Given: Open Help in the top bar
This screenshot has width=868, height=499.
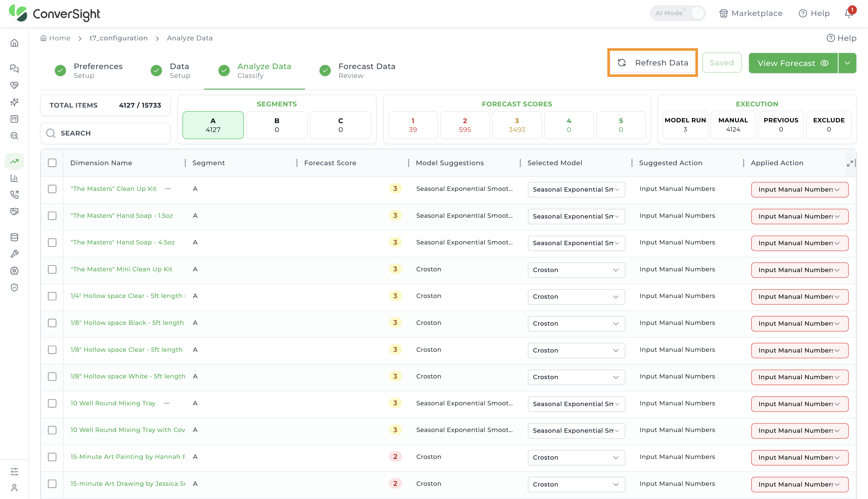Looking at the screenshot, I should [814, 13].
